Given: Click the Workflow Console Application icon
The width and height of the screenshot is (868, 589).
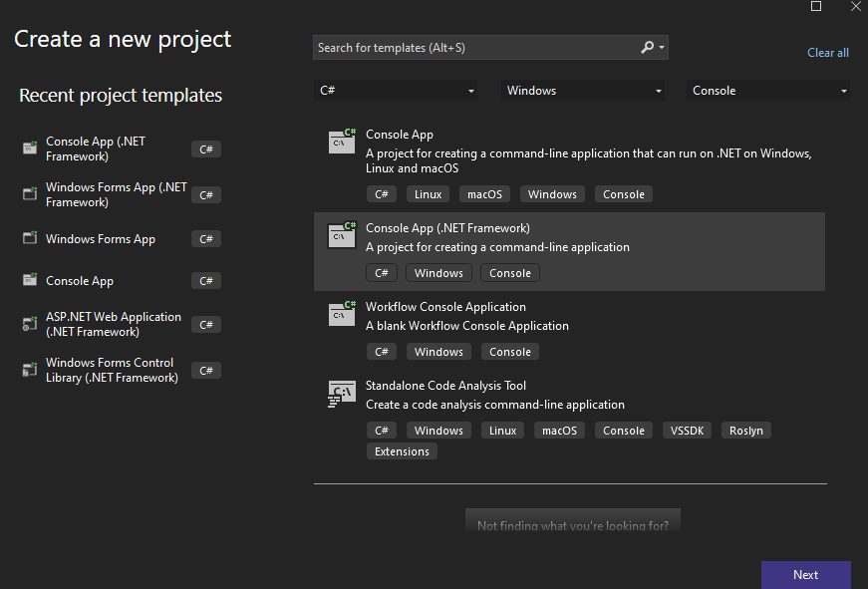Looking at the screenshot, I should pyautogui.click(x=342, y=314).
